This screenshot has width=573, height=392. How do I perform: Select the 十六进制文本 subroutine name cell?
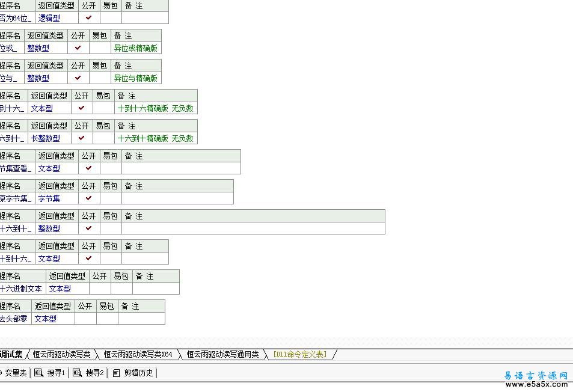[21, 289]
